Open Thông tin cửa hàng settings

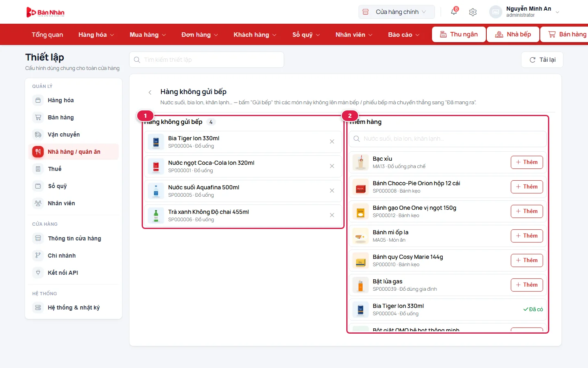73,238
